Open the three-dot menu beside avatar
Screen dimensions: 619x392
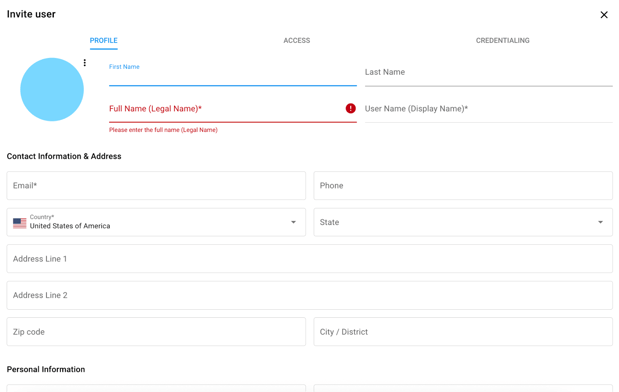tap(84, 63)
